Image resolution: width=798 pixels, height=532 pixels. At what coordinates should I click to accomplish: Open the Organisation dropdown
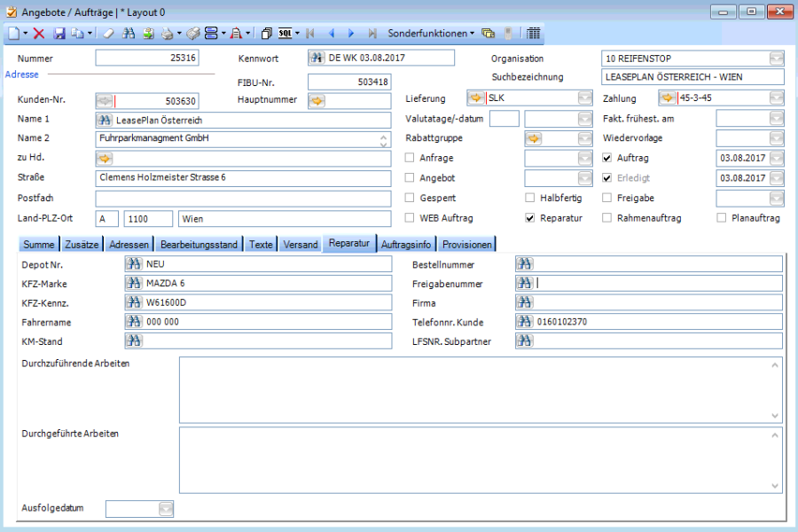point(776,59)
